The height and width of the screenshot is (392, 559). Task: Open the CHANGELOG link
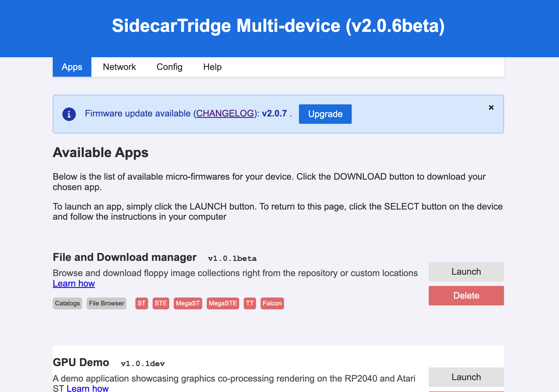click(x=225, y=113)
